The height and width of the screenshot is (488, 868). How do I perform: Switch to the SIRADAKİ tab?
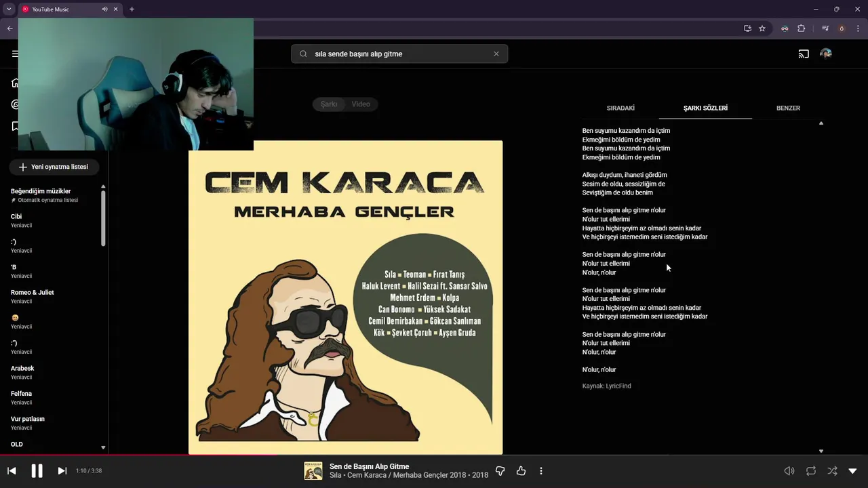coord(620,108)
